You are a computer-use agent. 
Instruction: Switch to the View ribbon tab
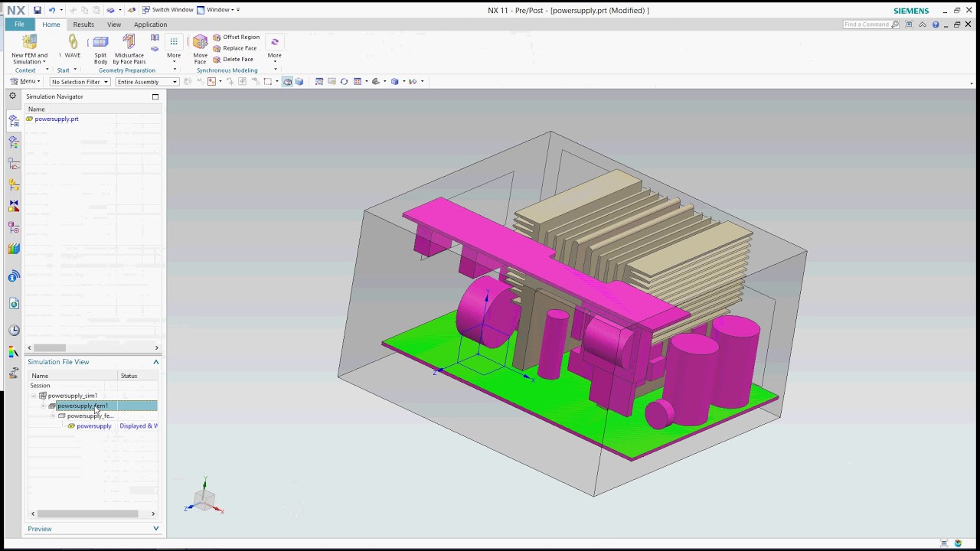click(x=114, y=24)
